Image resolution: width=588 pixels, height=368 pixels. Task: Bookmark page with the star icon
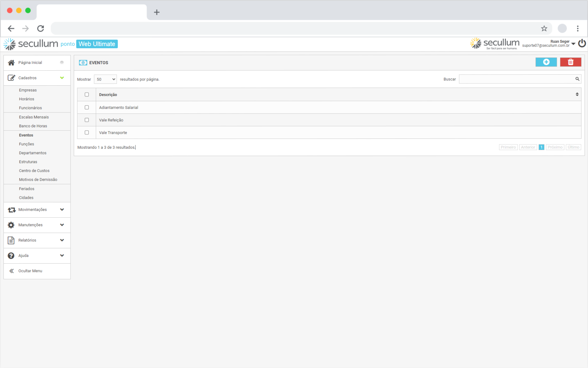point(544,28)
